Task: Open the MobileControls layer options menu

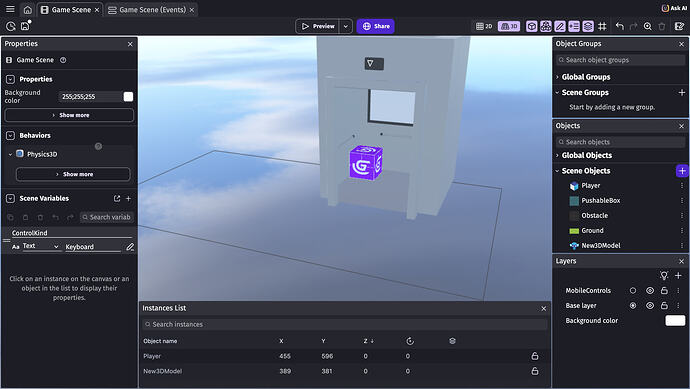Action: coord(678,290)
